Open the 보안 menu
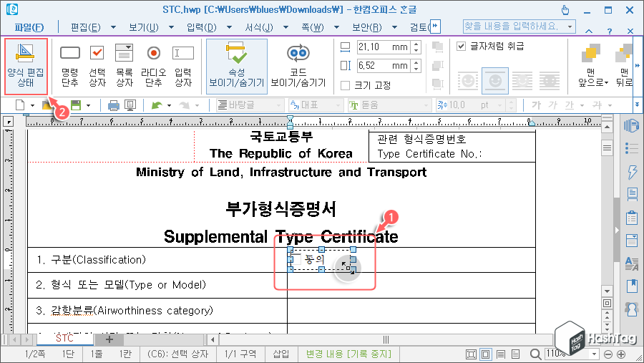 tap(367, 27)
